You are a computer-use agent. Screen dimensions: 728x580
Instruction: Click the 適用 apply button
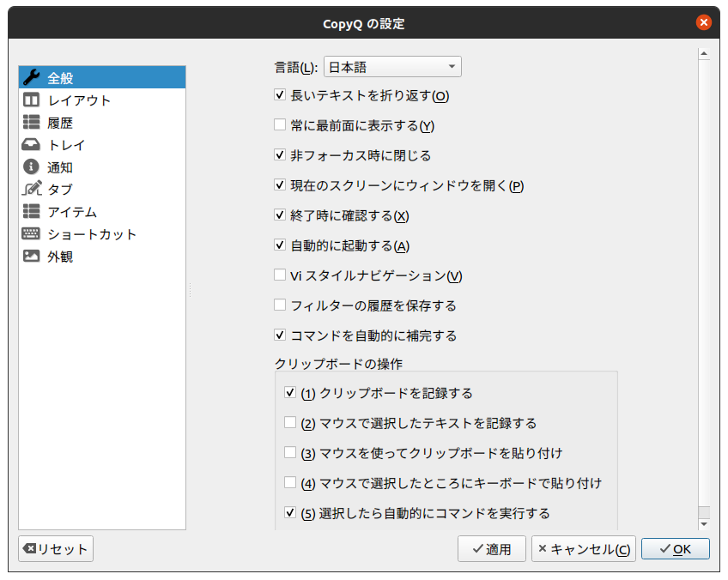(492, 549)
